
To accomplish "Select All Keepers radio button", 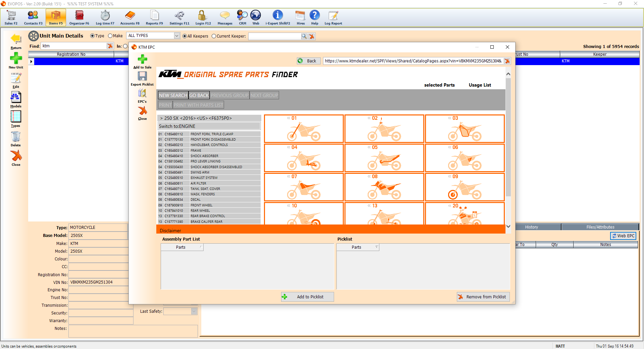I will click(184, 36).
